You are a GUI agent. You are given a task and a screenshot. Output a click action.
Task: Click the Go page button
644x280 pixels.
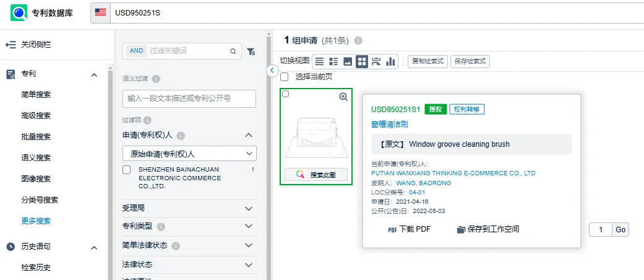(620, 229)
